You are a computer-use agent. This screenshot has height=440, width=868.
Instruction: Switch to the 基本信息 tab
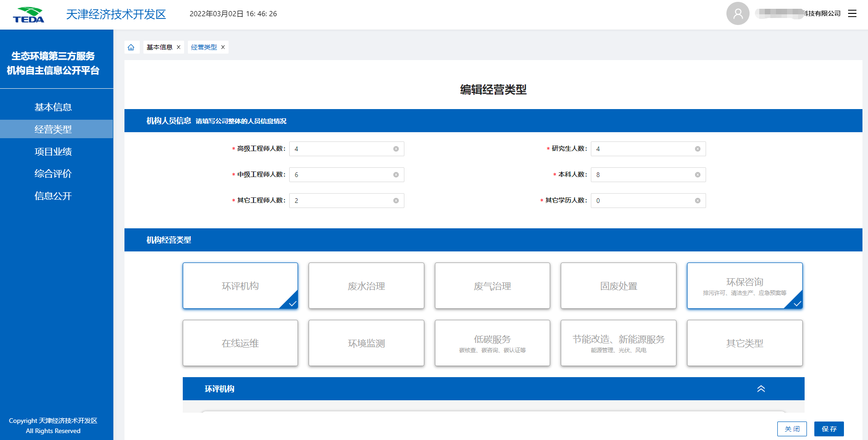point(160,47)
